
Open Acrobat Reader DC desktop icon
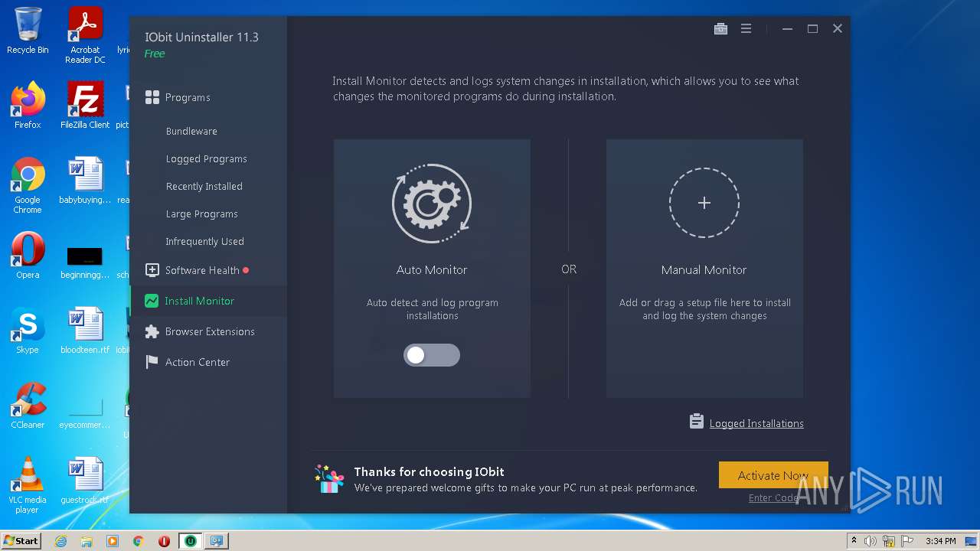[85, 35]
